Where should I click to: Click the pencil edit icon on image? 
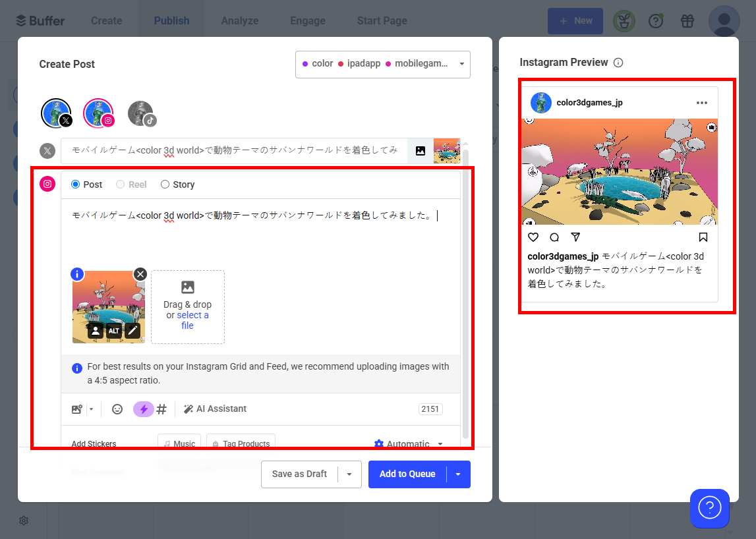point(132,331)
